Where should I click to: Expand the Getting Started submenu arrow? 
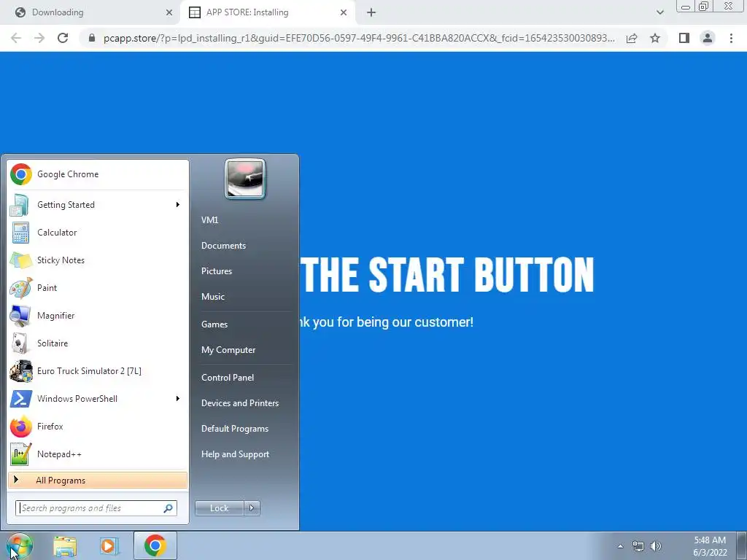pyautogui.click(x=178, y=205)
